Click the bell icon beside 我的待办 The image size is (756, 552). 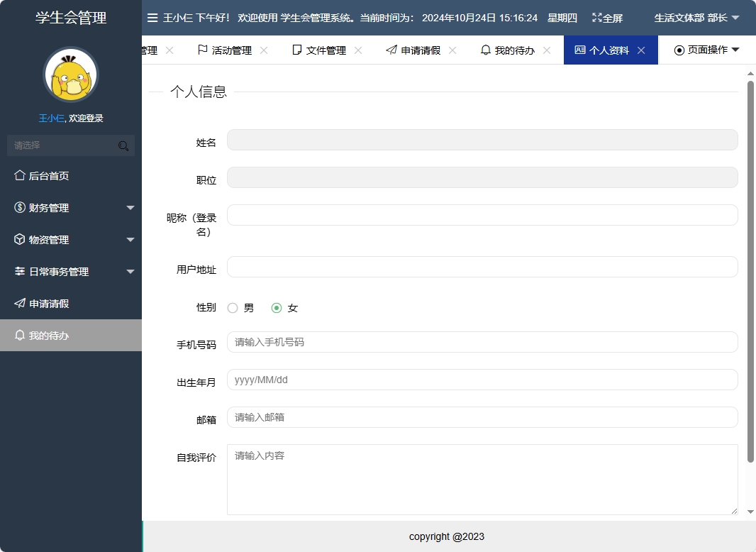pos(19,335)
